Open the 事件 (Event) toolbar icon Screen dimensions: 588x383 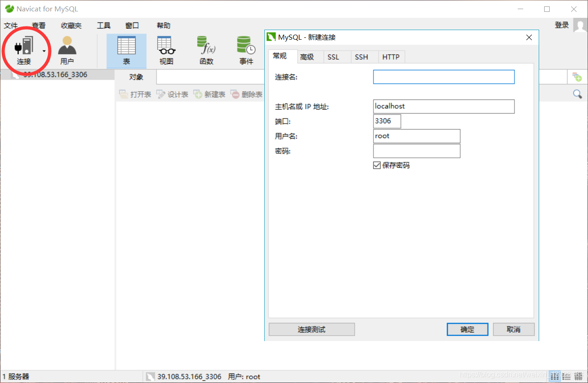click(x=246, y=50)
